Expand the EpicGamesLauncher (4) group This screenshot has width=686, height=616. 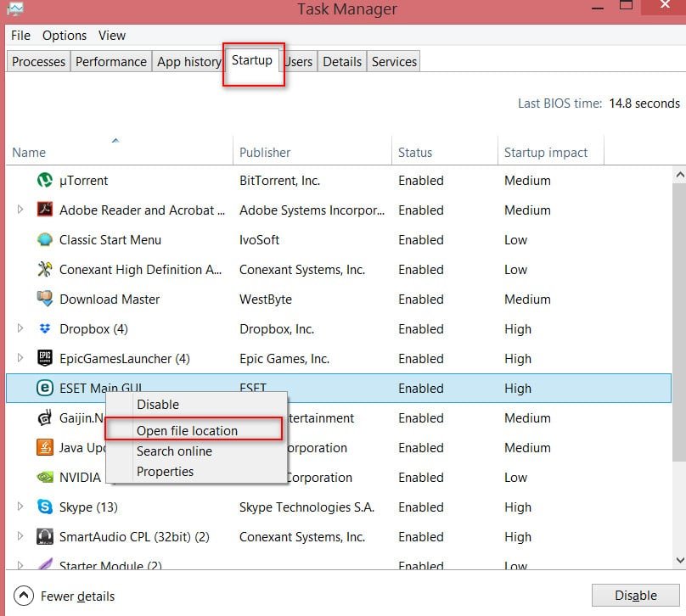(20, 358)
